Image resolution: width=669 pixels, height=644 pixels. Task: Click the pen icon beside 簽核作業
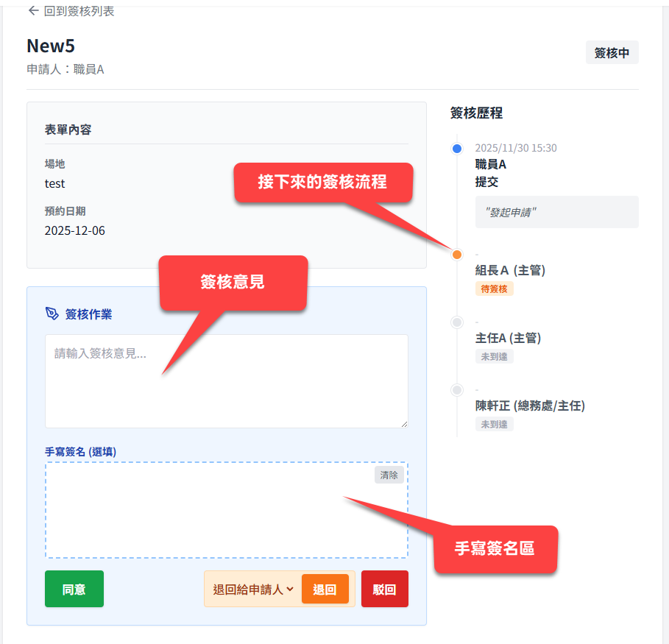pyautogui.click(x=52, y=314)
